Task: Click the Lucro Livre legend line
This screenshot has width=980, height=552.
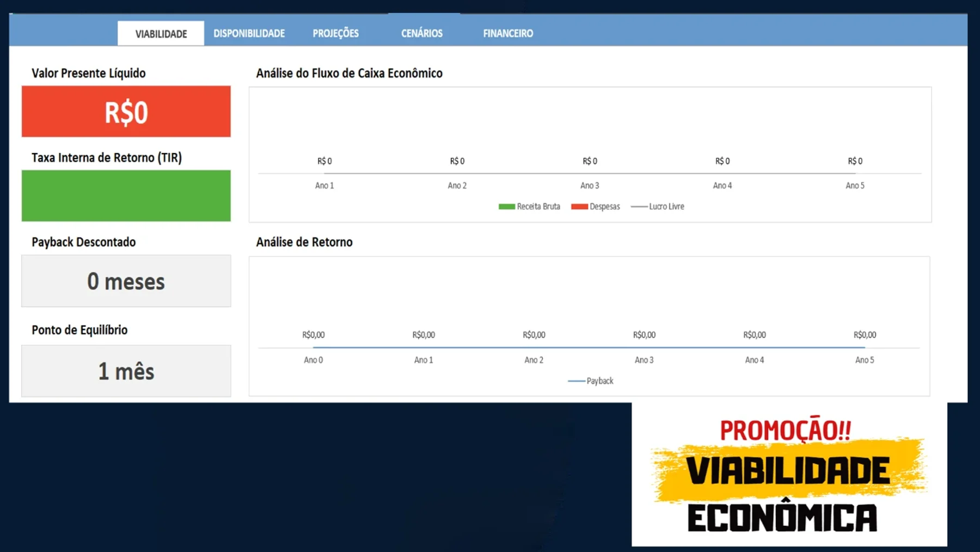Action: pyautogui.click(x=639, y=207)
